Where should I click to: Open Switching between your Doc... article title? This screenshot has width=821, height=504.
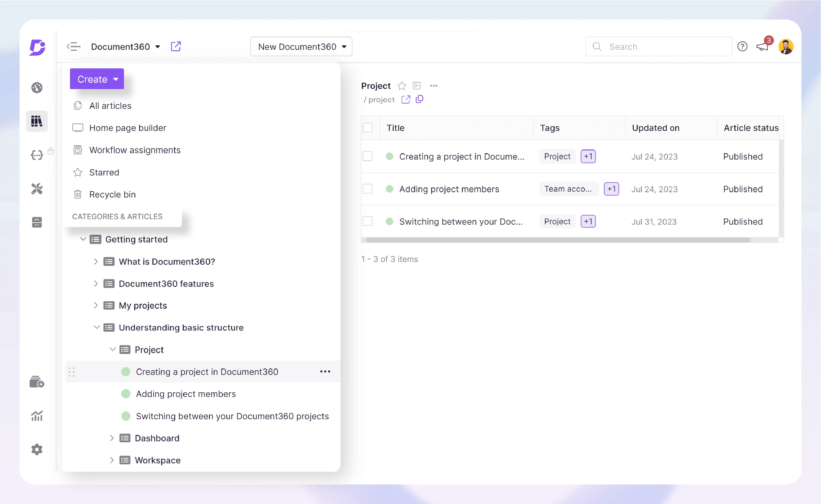[x=461, y=222]
